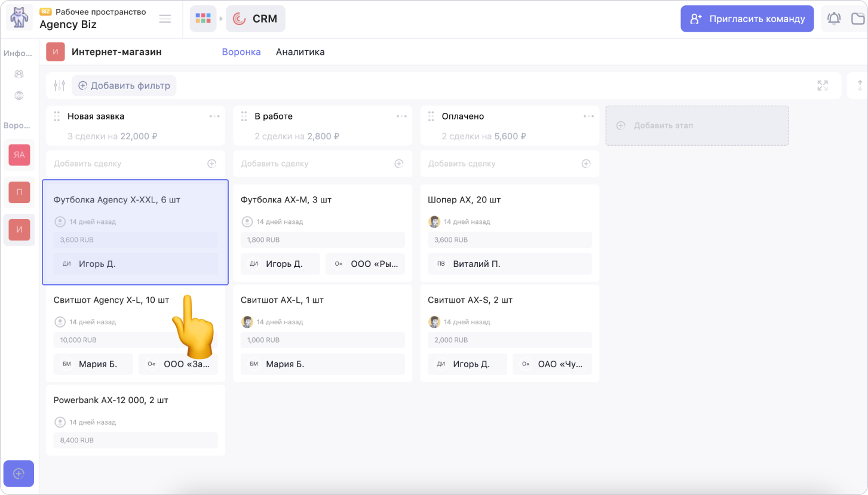Click the Пригласить команду button
Screen dimensions: 868x495
click(x=747, y=19)
